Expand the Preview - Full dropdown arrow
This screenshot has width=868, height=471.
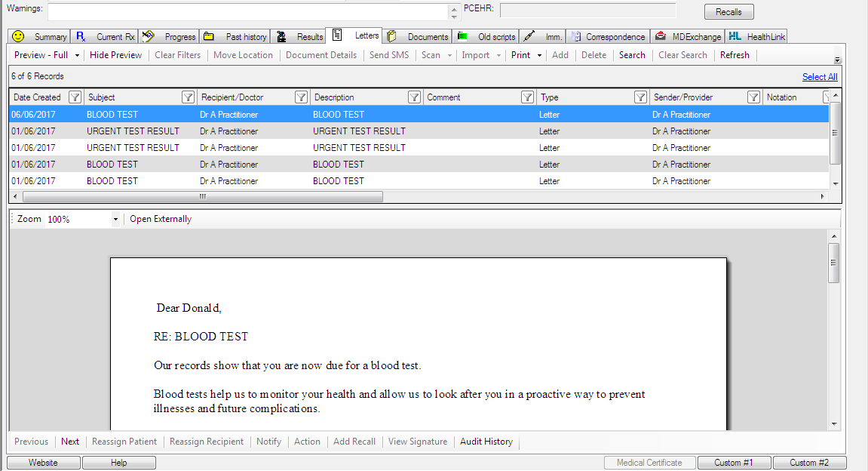[77, 55]
